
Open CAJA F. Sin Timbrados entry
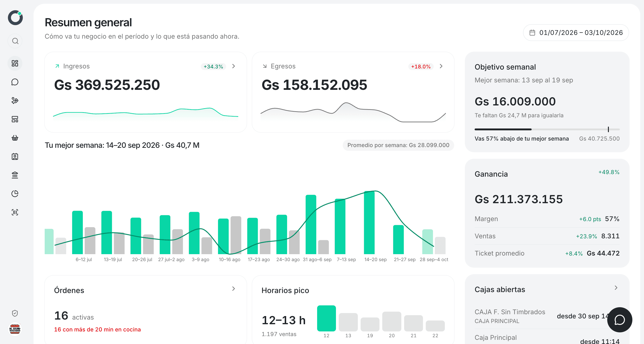[547, 316]
